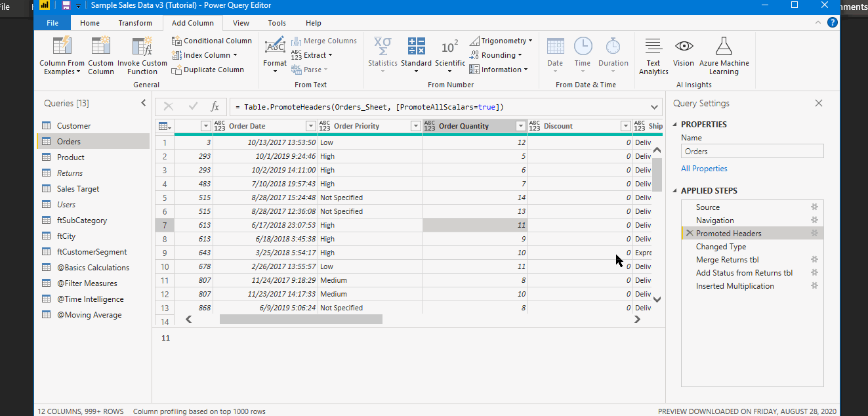Image resolution: width=868 pixels, height=416 pixels.
Task: Click Invoke Custom Function icon
Action: point(142,46)
